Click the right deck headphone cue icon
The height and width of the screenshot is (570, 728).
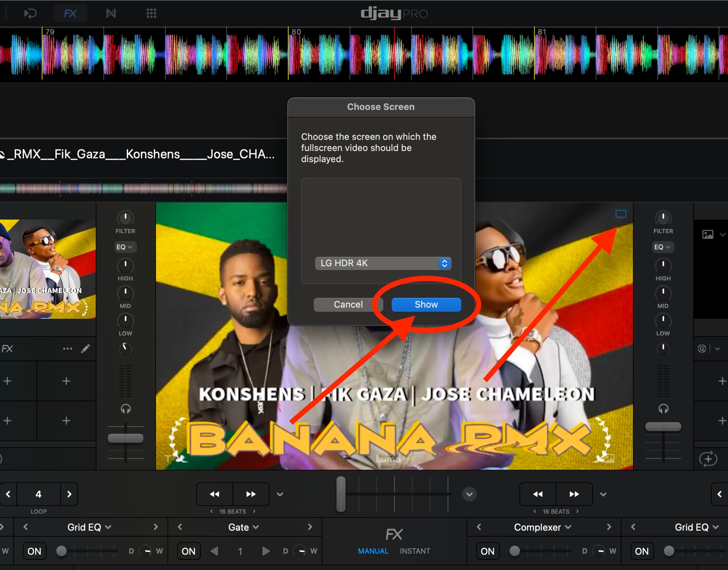663,409
